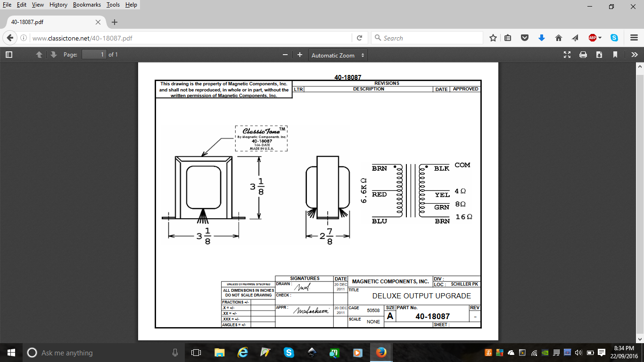Viewport: 644px width, 362px height.
Task: Switch PDF viewer to presentation mode
Action: [x=567, y=55]
